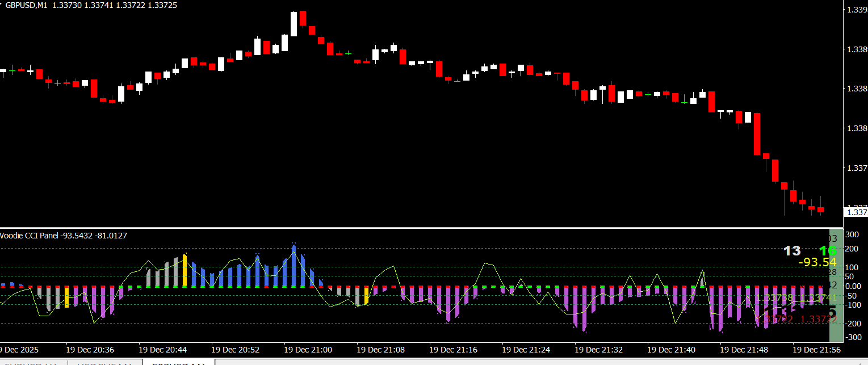The height and width of the screenshot is (365, 868).
Task: Click the Woodie CCI Panel indicator label
Action: point(29,236)
